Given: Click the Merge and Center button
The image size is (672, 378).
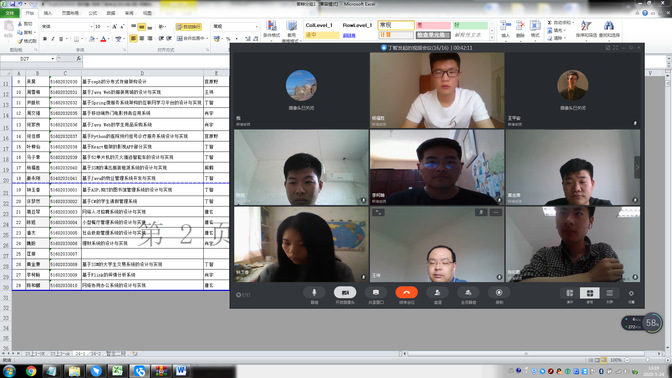Looking at the screenshot, I should pos(192,39).
